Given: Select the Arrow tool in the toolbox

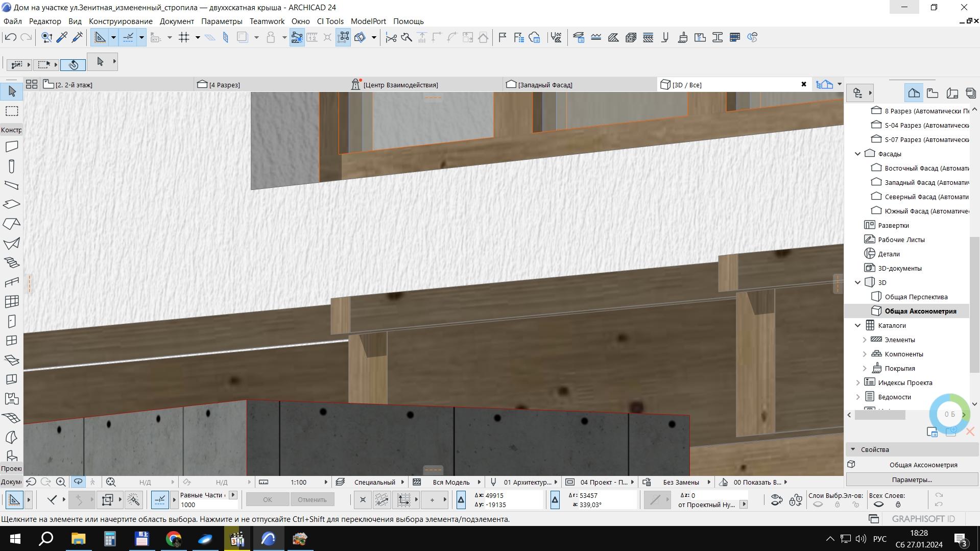Looking at the screenshot, I should 12,91.
